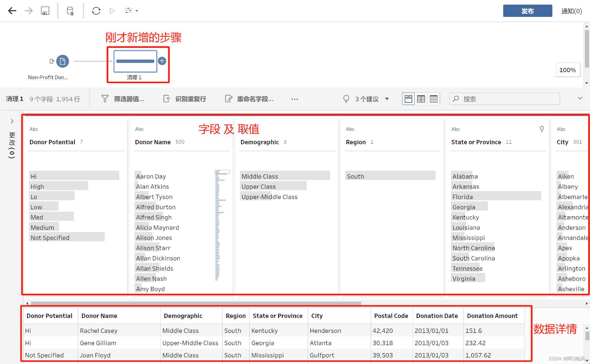Click the Non-Profit Don... input step icon
Image resolution: width=590 pixels, height=364 pixels.
click(x=62, y=61)
